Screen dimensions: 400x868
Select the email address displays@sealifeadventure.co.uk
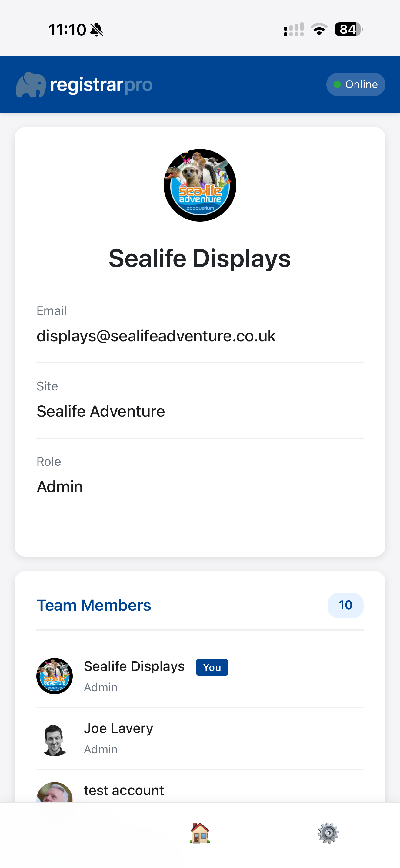[156, 336]
